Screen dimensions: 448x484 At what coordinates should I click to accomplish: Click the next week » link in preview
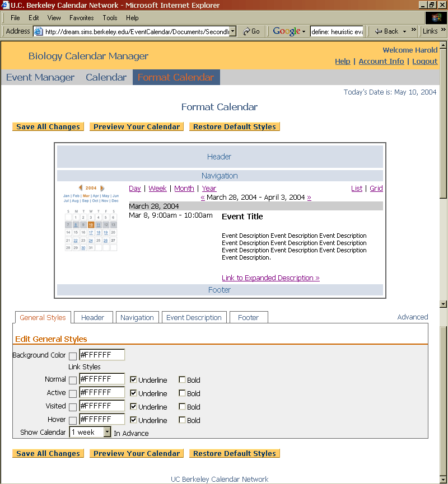pyautogui.click(x=309, y=198)
